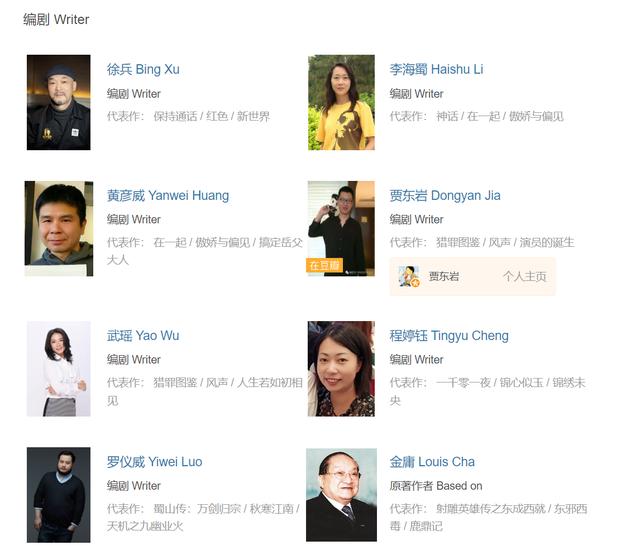Click Louis Cha's portrait thumbnail

pos(342,495)
